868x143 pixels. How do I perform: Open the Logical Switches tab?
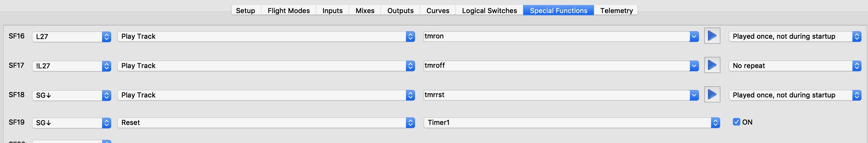(x=489, y=11)
